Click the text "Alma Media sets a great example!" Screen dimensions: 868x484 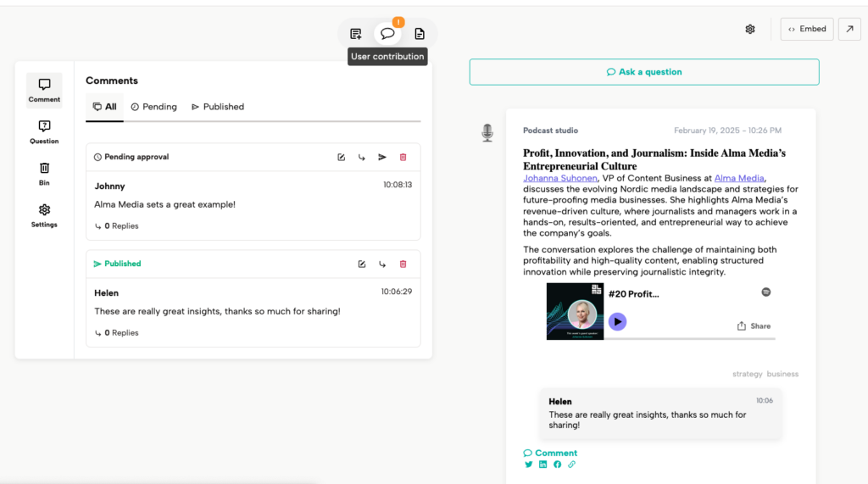[164, 205]
